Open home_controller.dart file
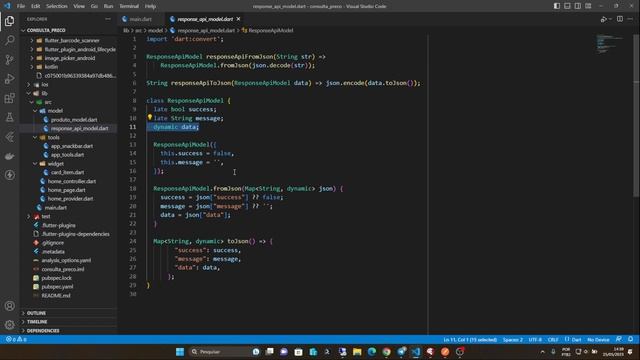Viewport: 640px width, 360px height. (72, 181)
